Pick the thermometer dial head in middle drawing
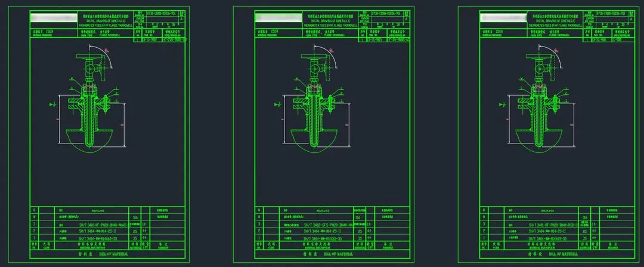Image resolution: width=644 pixels, height=267 pixels. click(x=314, y=56)
